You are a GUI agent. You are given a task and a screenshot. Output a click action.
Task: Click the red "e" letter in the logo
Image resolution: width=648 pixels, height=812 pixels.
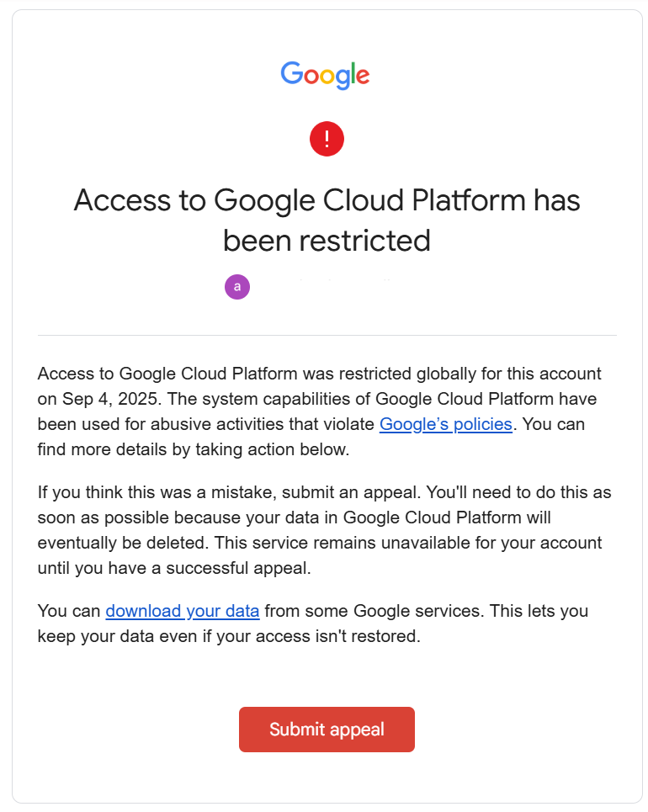(363, 77)
